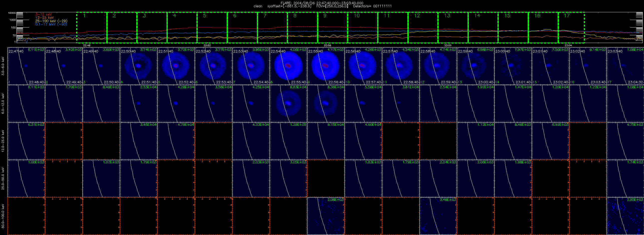Click the 23:04:32 end time label

coord(636,82)
